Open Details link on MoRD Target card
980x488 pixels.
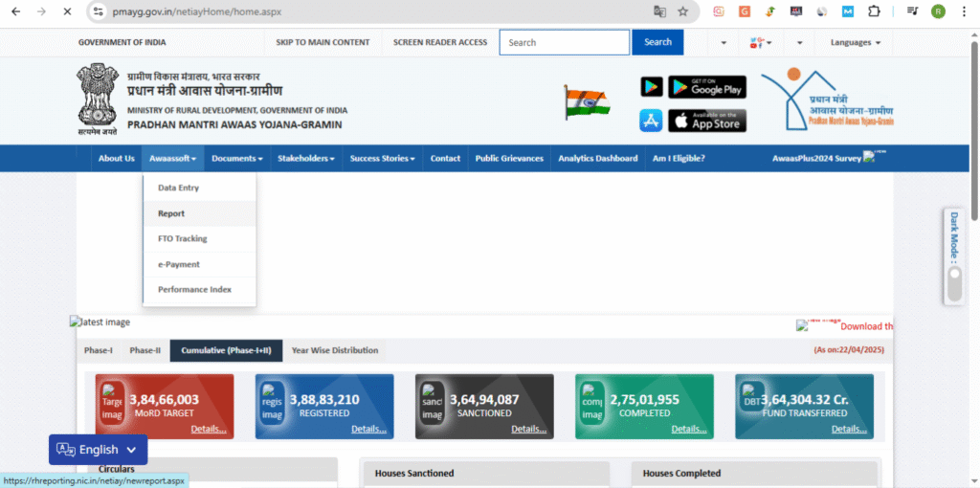pyautogui.click(x=209, y=430)
